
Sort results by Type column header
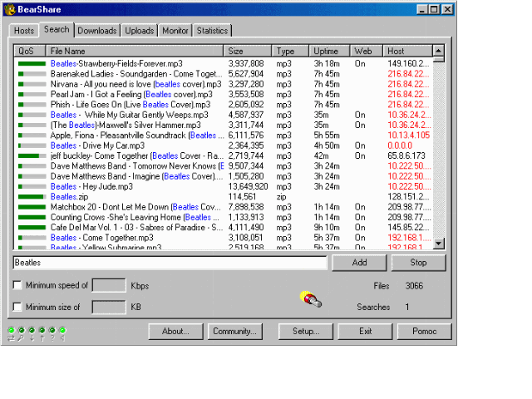coord(290,51)
